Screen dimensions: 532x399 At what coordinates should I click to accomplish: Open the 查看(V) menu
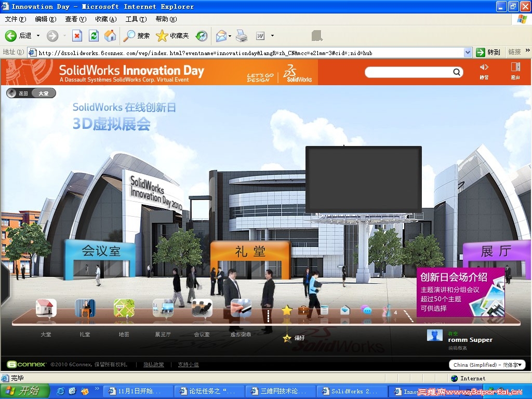76,19
